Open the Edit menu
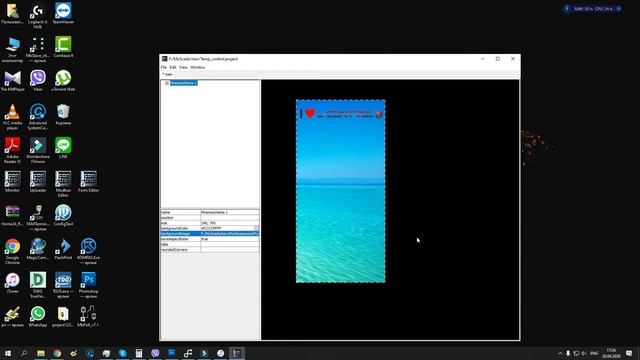The width and height of the screenshot is (640, 360). [x=173, y=67]
